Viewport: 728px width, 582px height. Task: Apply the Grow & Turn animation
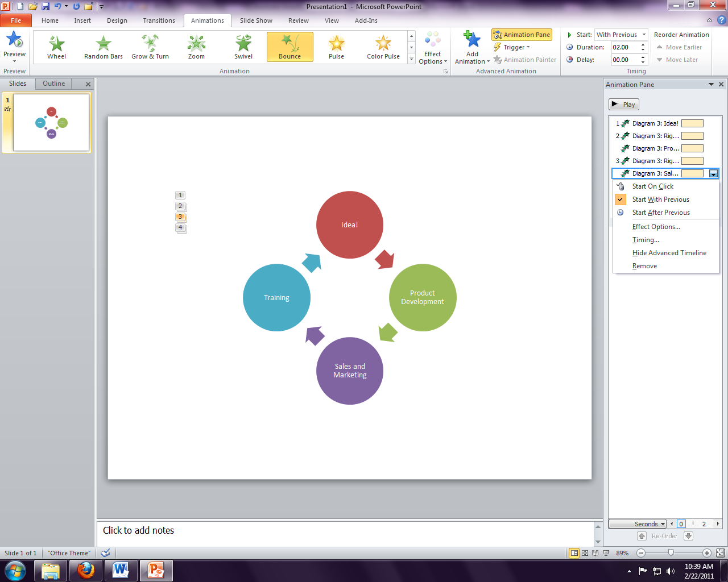click(150, 45)
